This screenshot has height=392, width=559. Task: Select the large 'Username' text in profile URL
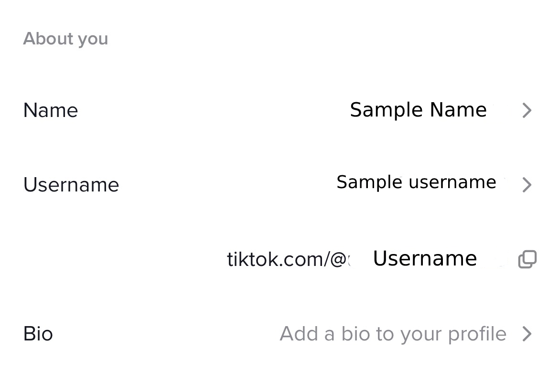click(x=425, y=258)
